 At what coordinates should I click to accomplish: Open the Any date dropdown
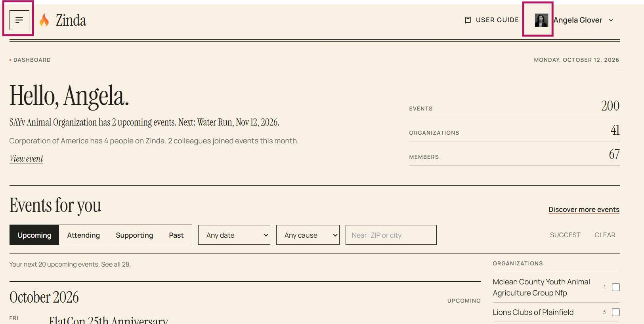pyautogui.click(x=234, y=235)
